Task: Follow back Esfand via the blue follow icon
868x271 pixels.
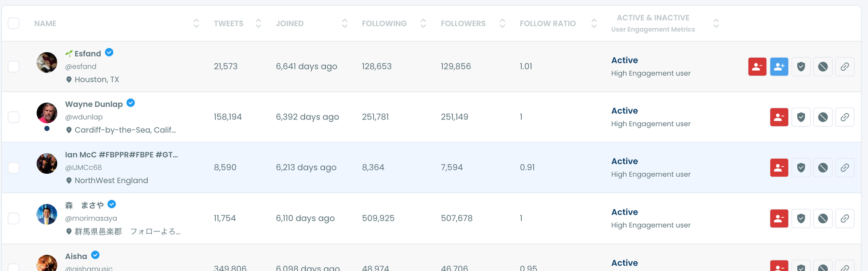Action: [779, 66]
